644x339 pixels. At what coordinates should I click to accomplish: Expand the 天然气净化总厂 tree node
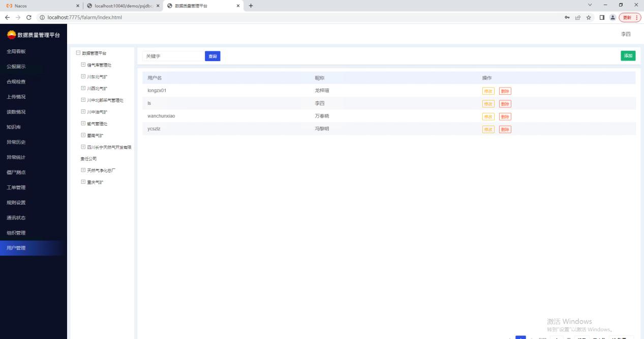[x=83, y=170]
